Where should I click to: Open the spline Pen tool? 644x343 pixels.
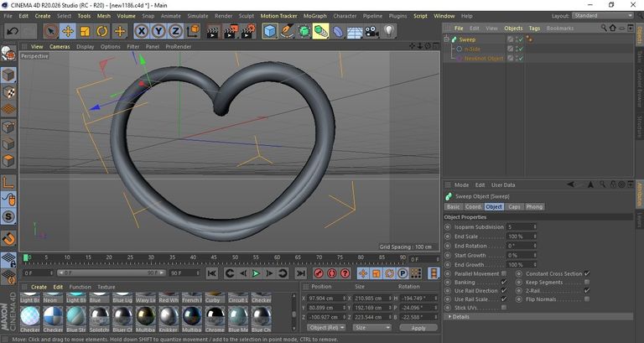point(287,31)
